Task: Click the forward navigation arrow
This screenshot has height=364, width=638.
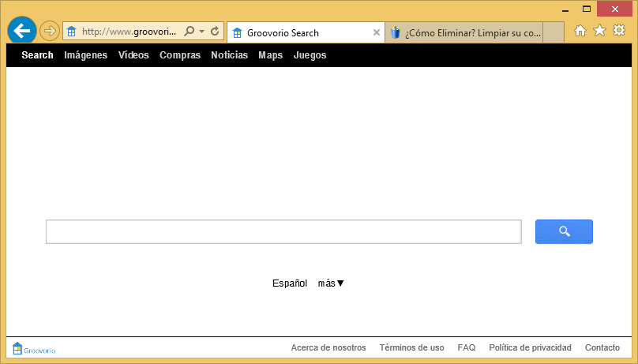Action: click(x=50, y=31)
